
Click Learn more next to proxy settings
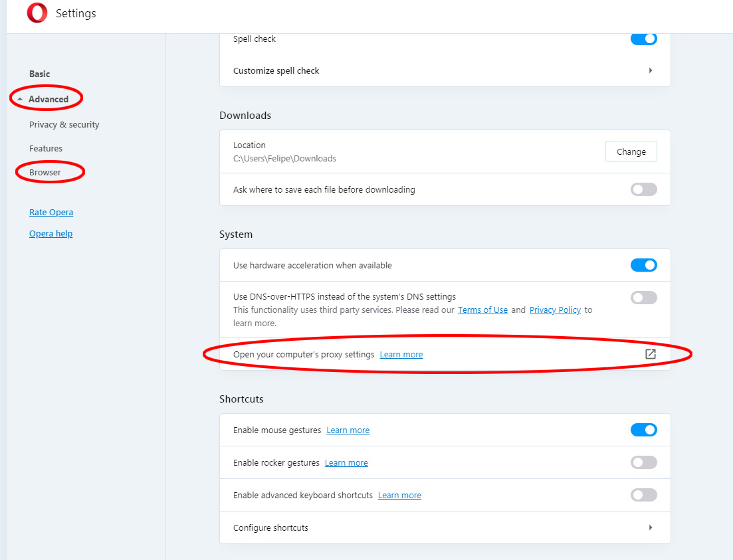pyautogui.click(x=401, y=355)
